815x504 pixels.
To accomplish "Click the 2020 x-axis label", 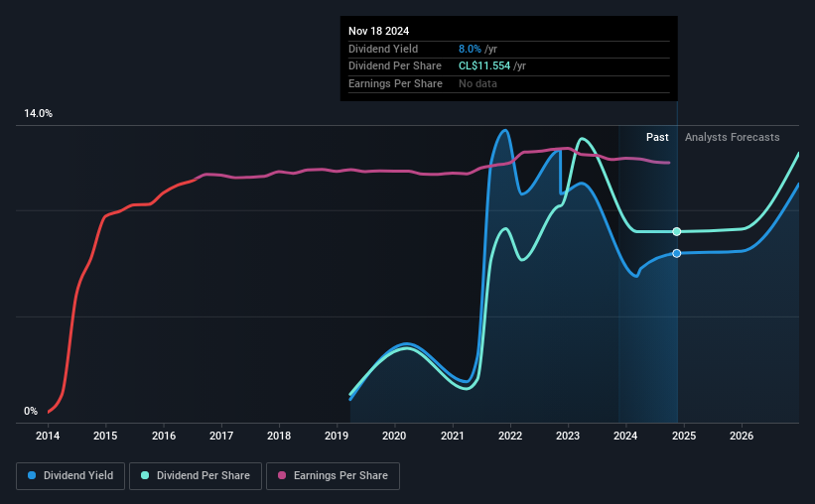I will pos(394,436).
